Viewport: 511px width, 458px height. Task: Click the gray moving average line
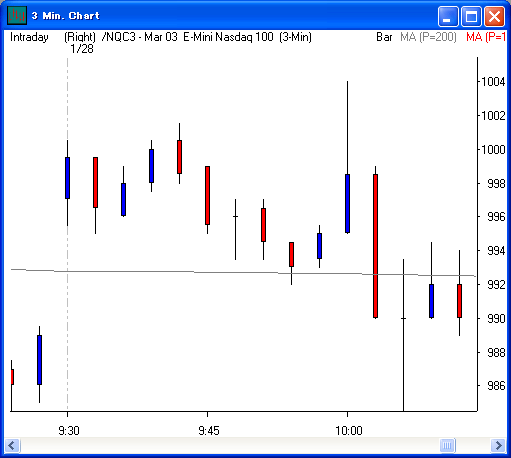[x=243, y=273]
